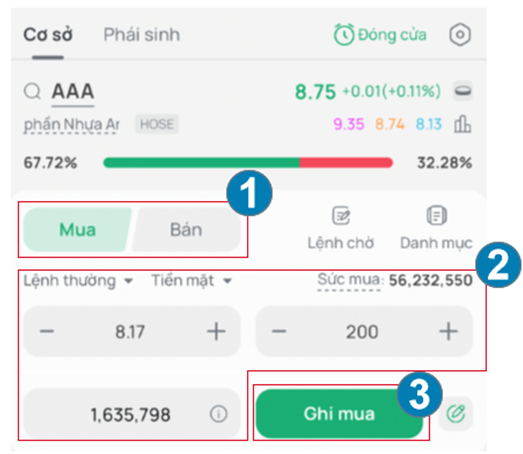Switch to the Bán sell toggle
Viewport: 523px width, 454px height.
[x=186, y=230]
